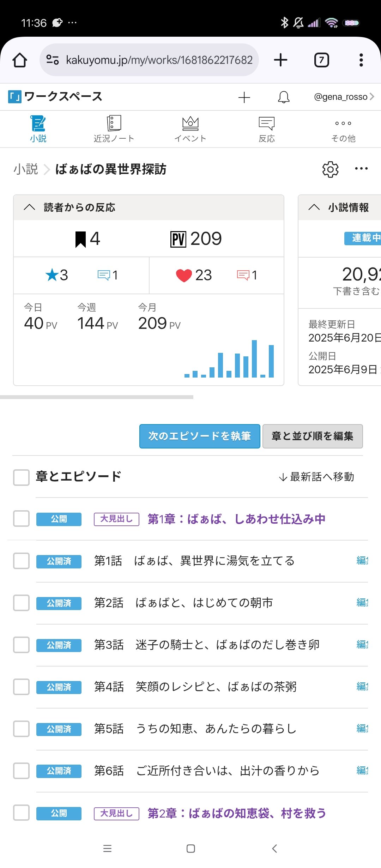The image size is (381, 868).
Task: Toggle the 章とエピソード select-all checkbox
Action: [21, 477]
